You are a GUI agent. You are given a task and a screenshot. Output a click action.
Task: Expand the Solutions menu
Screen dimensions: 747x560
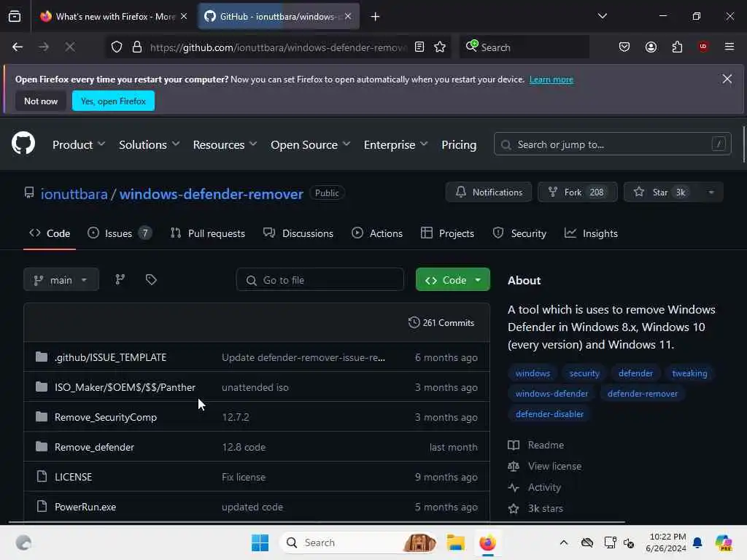tap(149, 144)
